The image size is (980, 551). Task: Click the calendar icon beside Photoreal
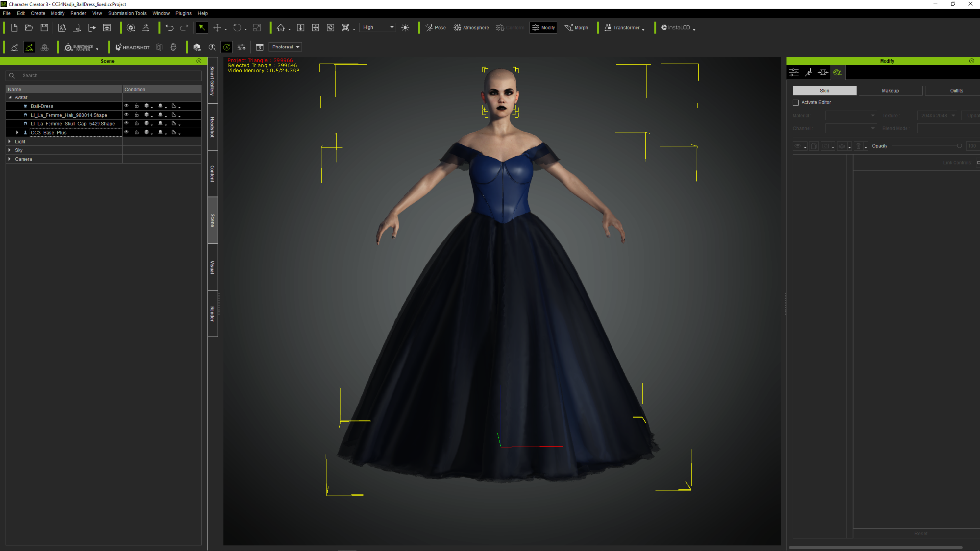click(x=260, y=48)
